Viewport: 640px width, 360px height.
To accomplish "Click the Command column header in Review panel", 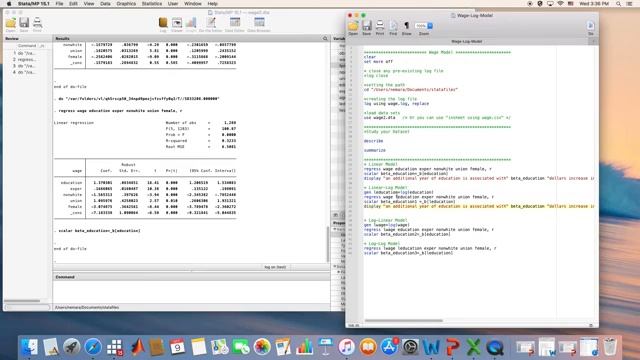I will 27,46.
